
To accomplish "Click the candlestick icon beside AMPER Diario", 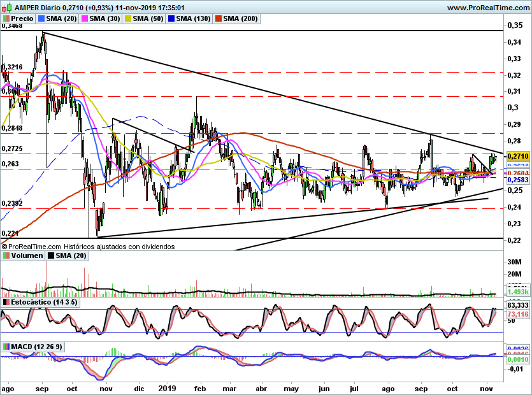I will [8, 7].
